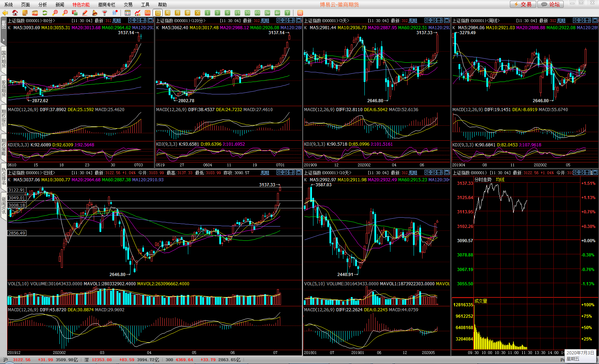Viewport: 599px width, 364px height.
Task: Go back with the yellow arrow icon
Action: click(5, 13)
